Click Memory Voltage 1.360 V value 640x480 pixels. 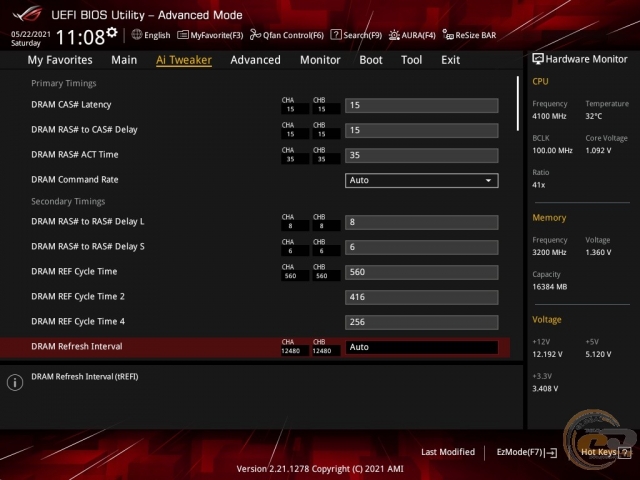tap(598, 253)
